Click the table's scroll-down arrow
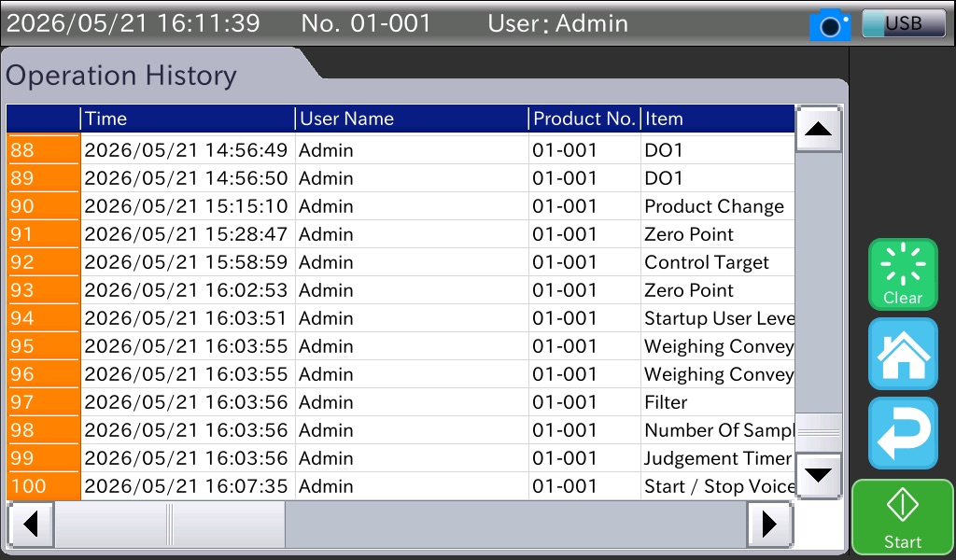The height and width of the screenshot is (560, 956). (818, 476)
